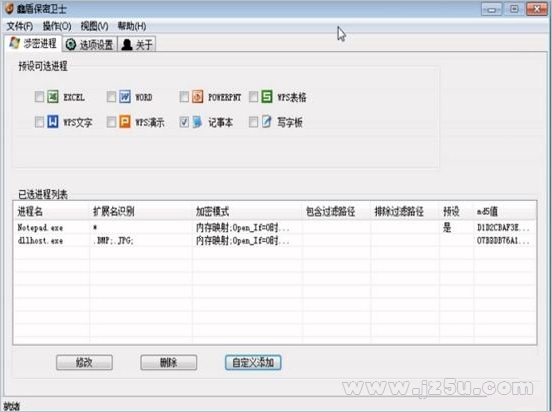Click the WPS演示 orange P icon
The width and height of the screenshot is (552, 412).
125,122
